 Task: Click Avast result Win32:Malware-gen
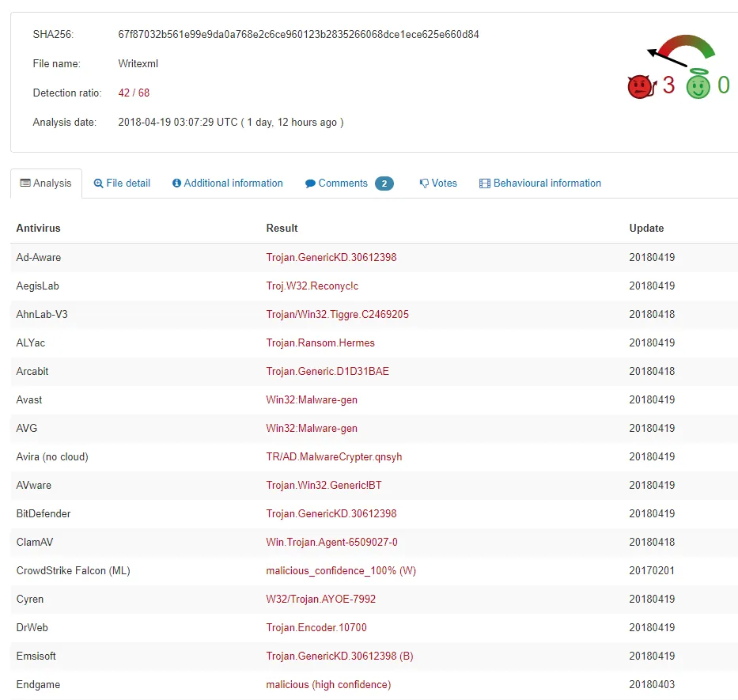point(312,399)
